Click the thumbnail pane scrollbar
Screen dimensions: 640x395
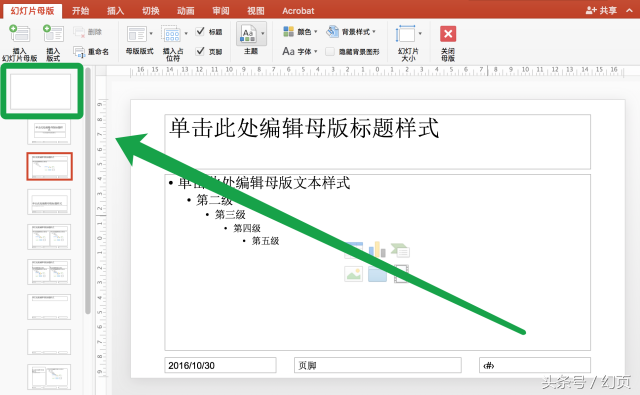(88, 191)
